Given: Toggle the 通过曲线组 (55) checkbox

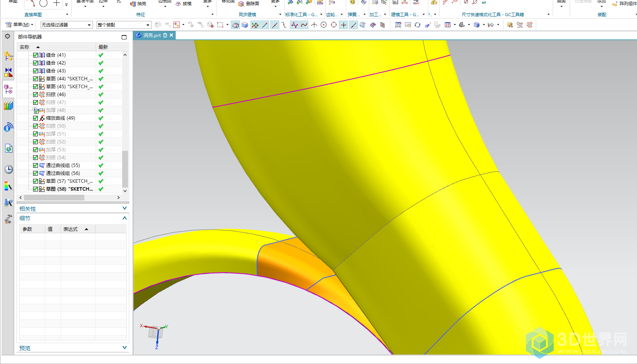Looking at the screenshot, I should [x=35, y=165].
